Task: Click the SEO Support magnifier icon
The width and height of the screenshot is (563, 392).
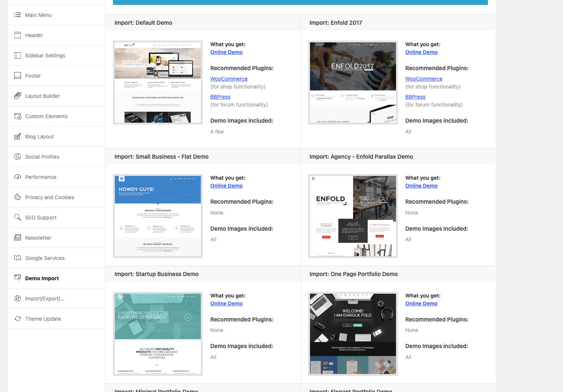Action: tap(18, 218)
